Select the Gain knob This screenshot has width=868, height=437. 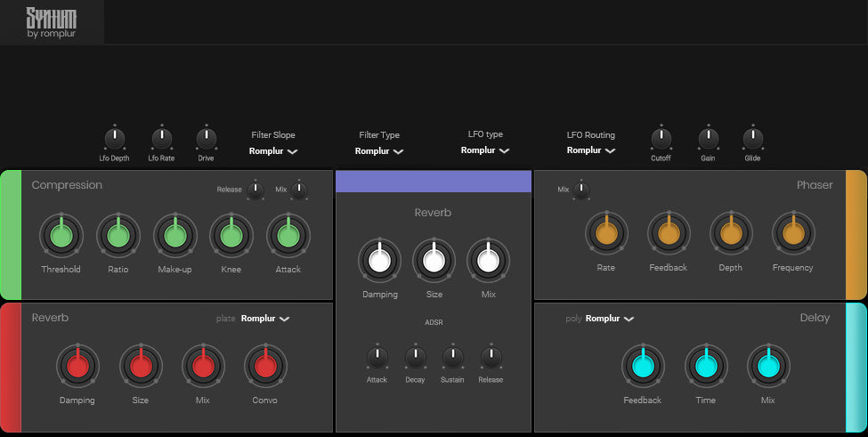708,139
